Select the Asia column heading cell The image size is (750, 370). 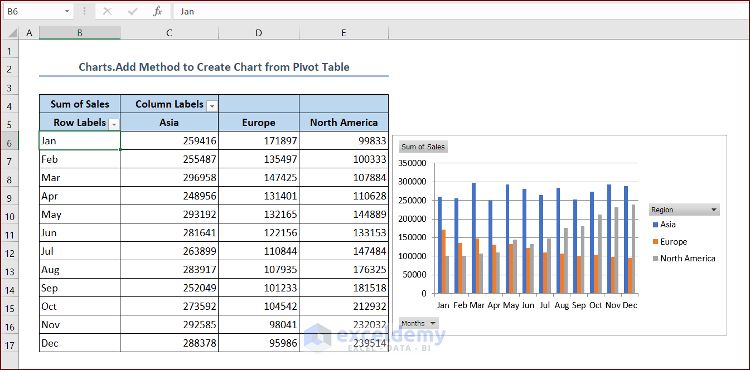click(169, 122)
